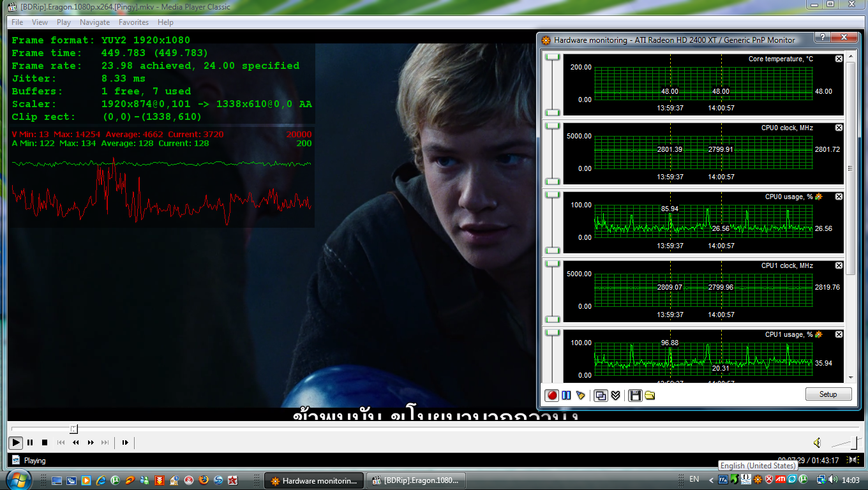Open the Favorites menu
Image resolution: width=868 pixels, height=490 pixels.
click(x=133, y=22)
